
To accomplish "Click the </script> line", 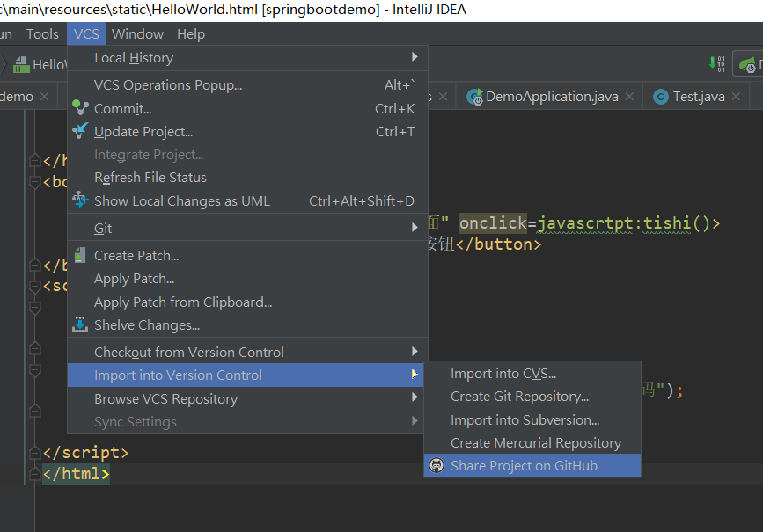I will 85,453.
